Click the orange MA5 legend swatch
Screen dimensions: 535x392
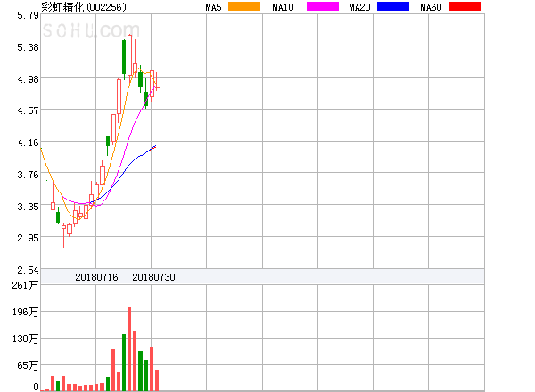click(244, 6)
